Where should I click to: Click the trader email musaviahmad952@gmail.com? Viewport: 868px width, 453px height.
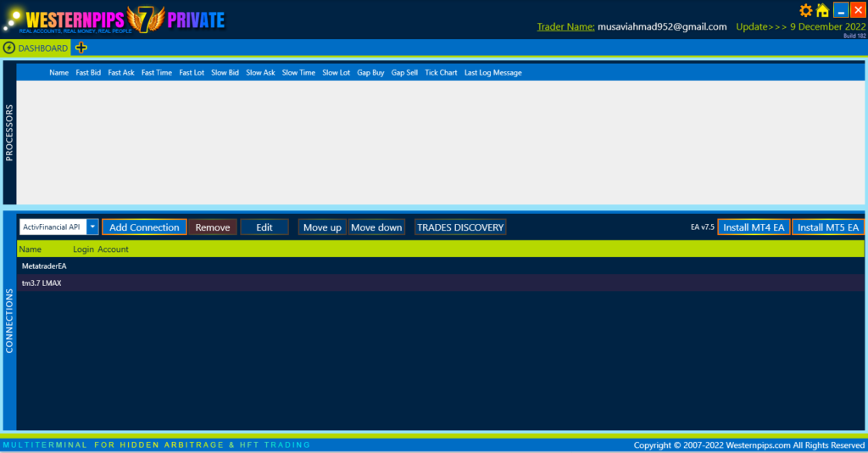coord(662,26)
